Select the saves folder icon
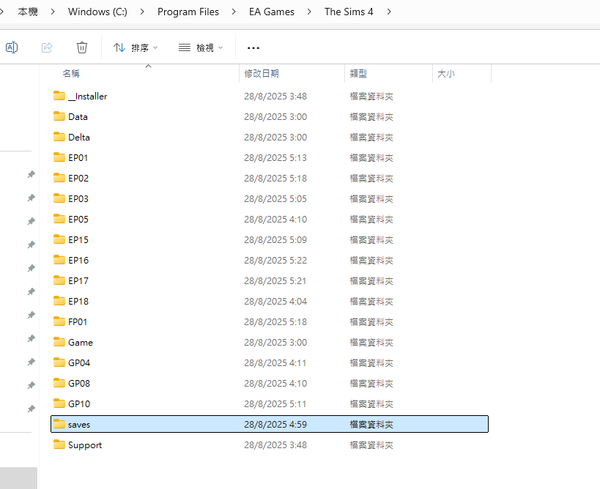 (59, 424)
